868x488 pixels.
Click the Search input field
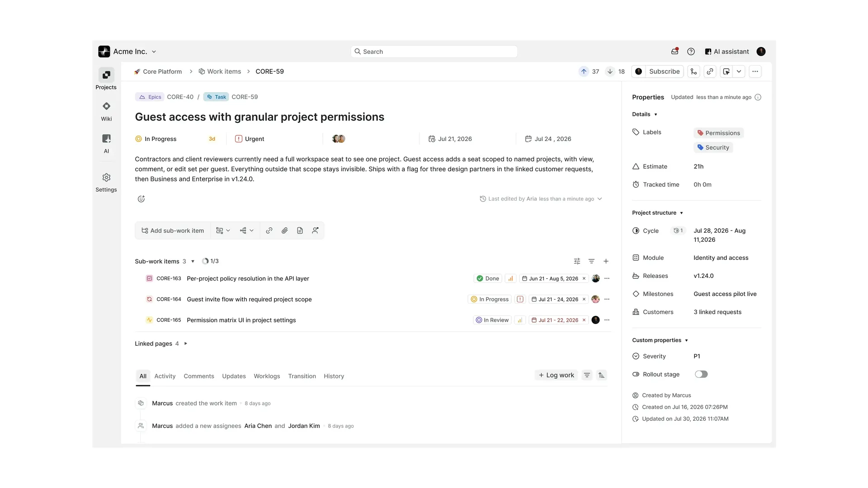pos(434,52)
